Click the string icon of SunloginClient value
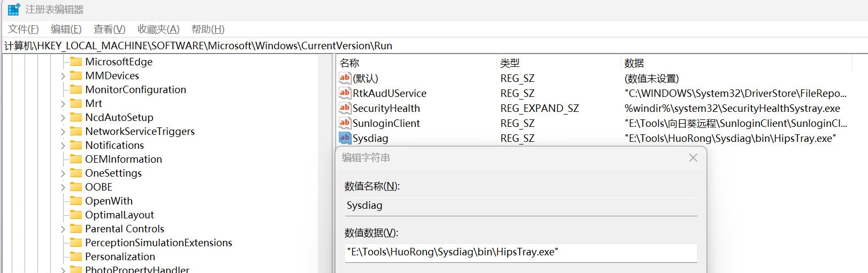868x273 pixels. coord(345,123)
